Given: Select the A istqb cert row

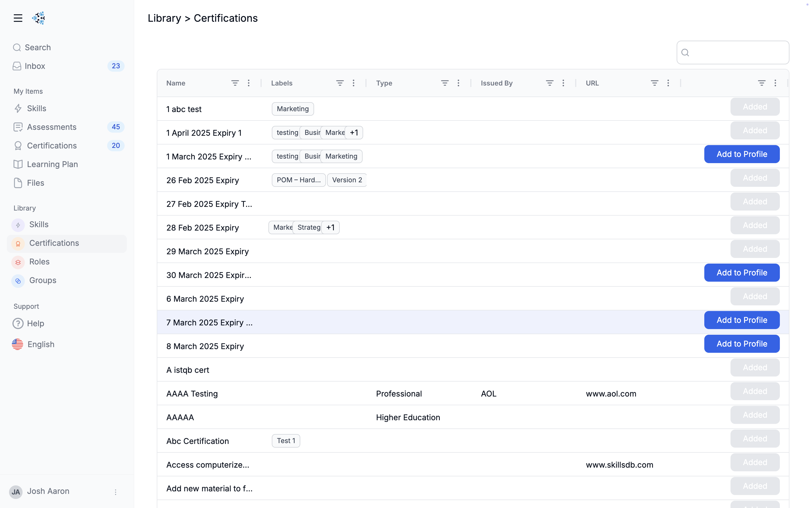Looking at the screenshot, I should (473, 370).
